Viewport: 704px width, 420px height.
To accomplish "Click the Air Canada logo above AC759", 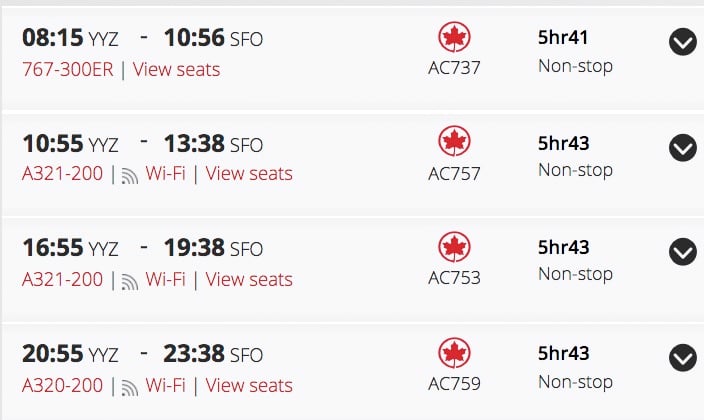I will pyautogui.click(x=454, y=353).
